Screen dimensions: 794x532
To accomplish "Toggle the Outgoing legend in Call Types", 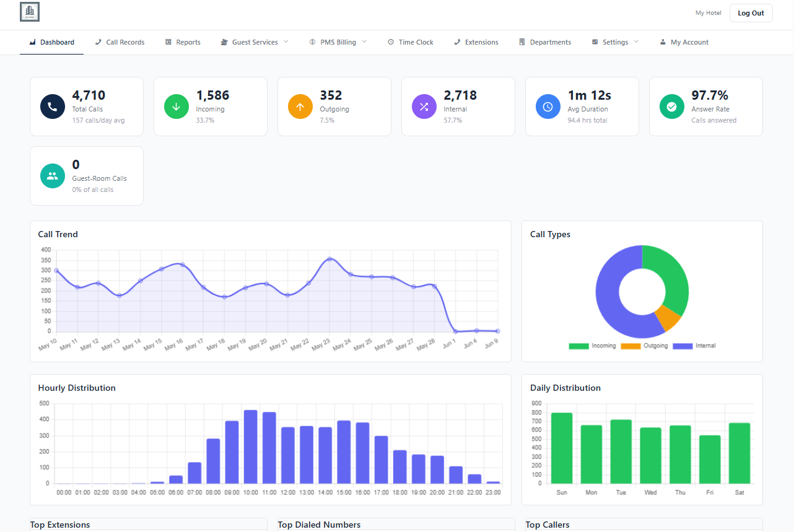I will [x=644, y=346].
